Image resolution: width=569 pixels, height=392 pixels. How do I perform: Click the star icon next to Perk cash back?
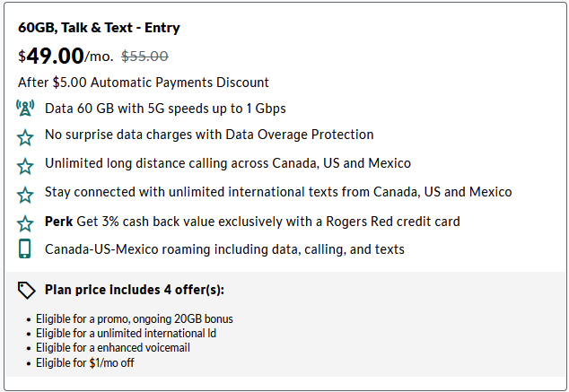click(25, 223)
